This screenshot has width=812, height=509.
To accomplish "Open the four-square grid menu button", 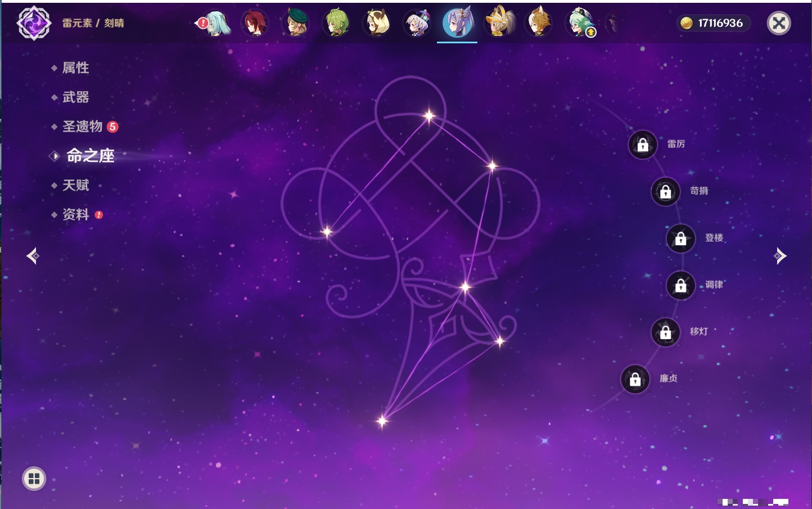I will pos(34,479).
